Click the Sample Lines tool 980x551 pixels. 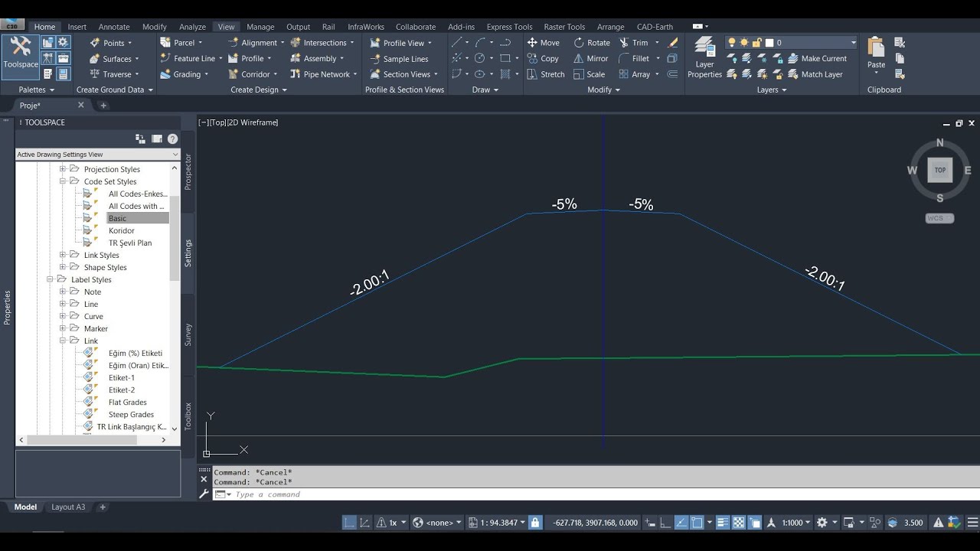click(399, 59)
